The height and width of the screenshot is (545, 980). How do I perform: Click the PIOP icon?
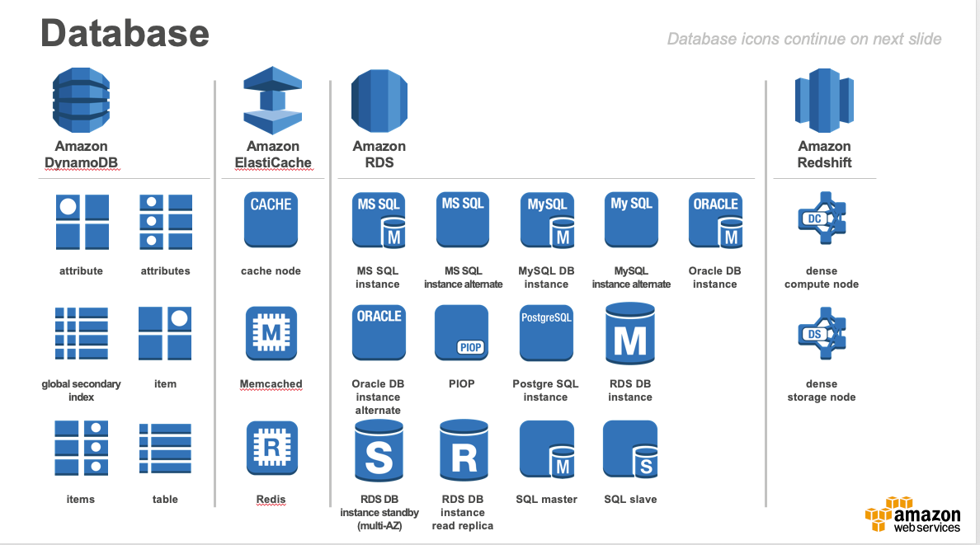click(x=462, y=333)
